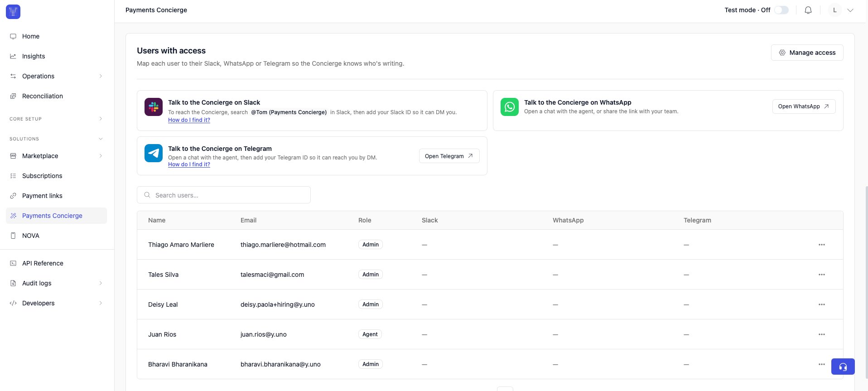The image size is (868, 391).
Task: Select Payment links menu item
Action: pos(56,196)
